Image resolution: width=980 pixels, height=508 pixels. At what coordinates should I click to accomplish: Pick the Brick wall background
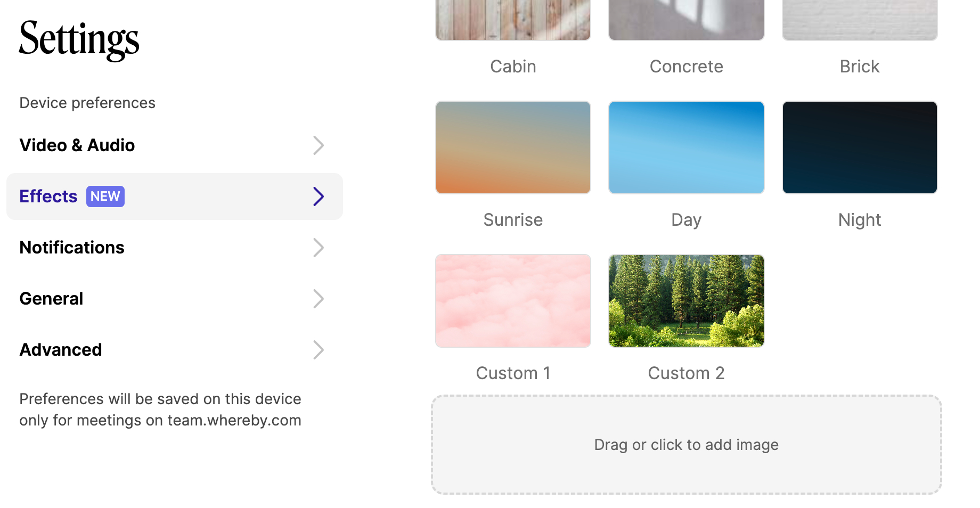[860, 20]
